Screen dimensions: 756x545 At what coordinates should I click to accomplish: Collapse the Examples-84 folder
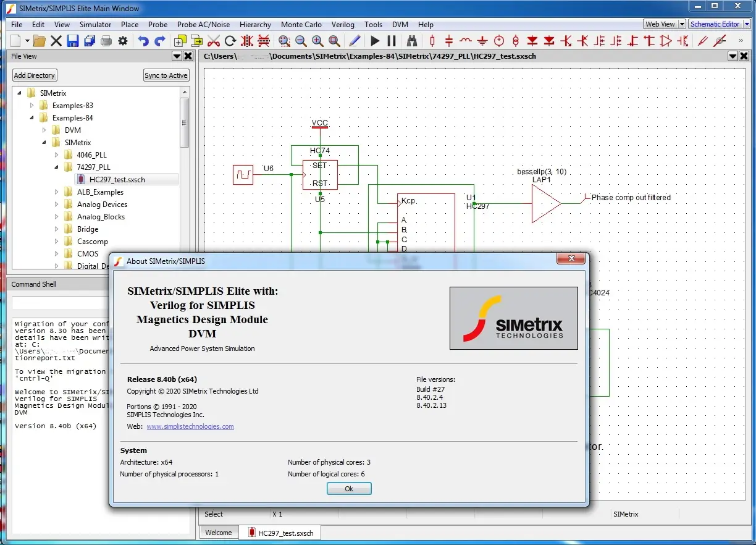tap(32, 118)
